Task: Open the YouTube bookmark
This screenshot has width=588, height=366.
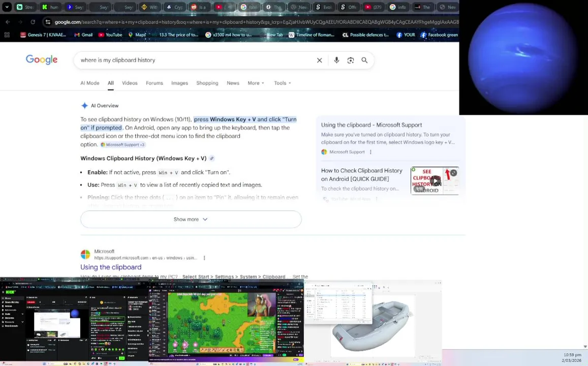Action: 110,35
